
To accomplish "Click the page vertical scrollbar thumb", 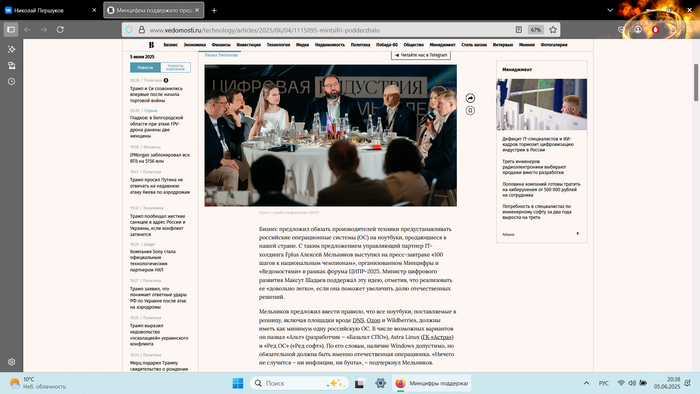I will (696, 83).
